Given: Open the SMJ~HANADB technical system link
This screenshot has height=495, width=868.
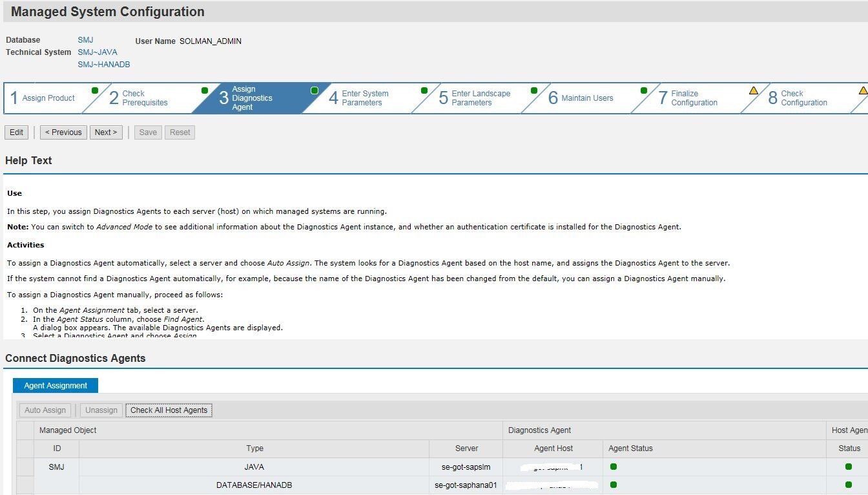Looking at the screenshot, I should (x=104, y=65).
